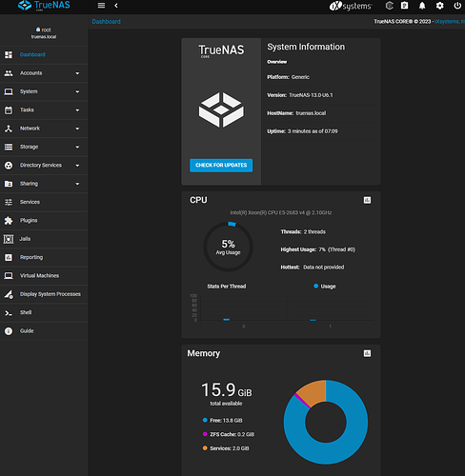
Task: Open the task manager clipboard icon
Action: click(x=405, y=6)
